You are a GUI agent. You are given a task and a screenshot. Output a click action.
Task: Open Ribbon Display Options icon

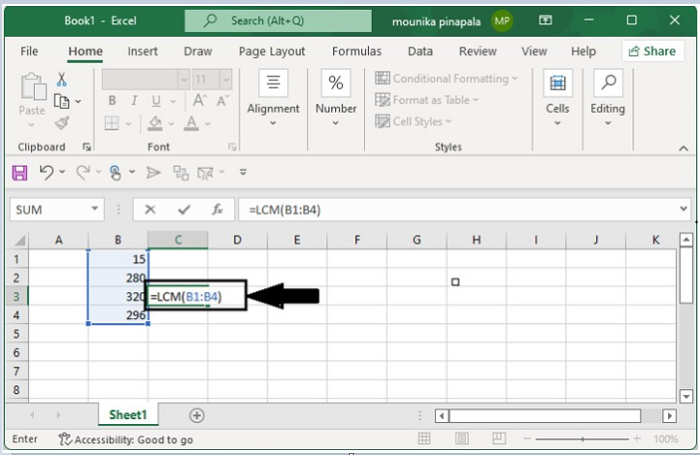click(545, 21)
